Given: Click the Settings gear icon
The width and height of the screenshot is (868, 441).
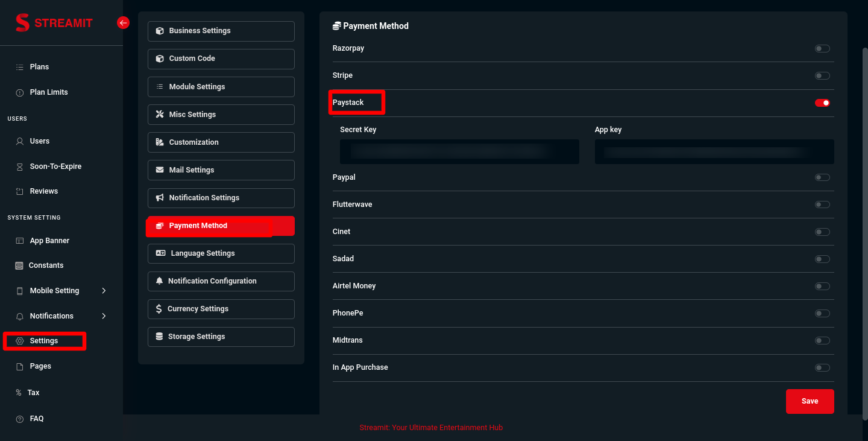Looking at the screenshot, I should [x=19, y=341].
